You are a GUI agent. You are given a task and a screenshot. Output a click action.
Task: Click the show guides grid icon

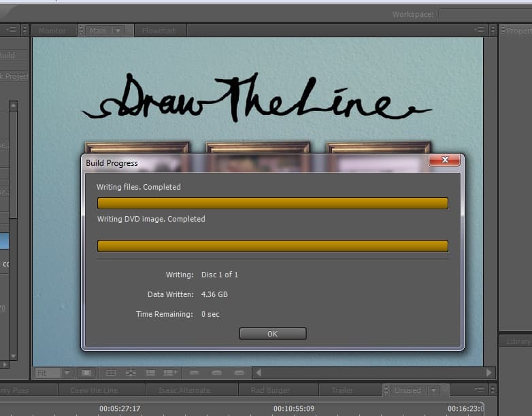click(x=111, y=372)
